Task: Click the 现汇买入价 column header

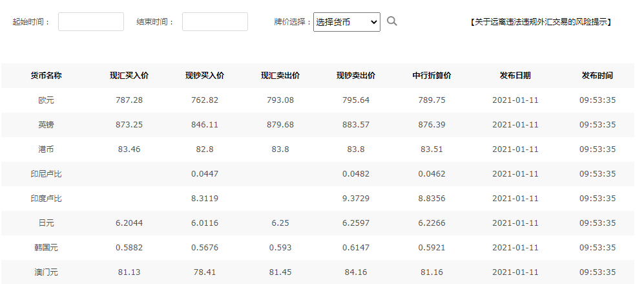Action: pyautogui.click(x=129, y=75)
